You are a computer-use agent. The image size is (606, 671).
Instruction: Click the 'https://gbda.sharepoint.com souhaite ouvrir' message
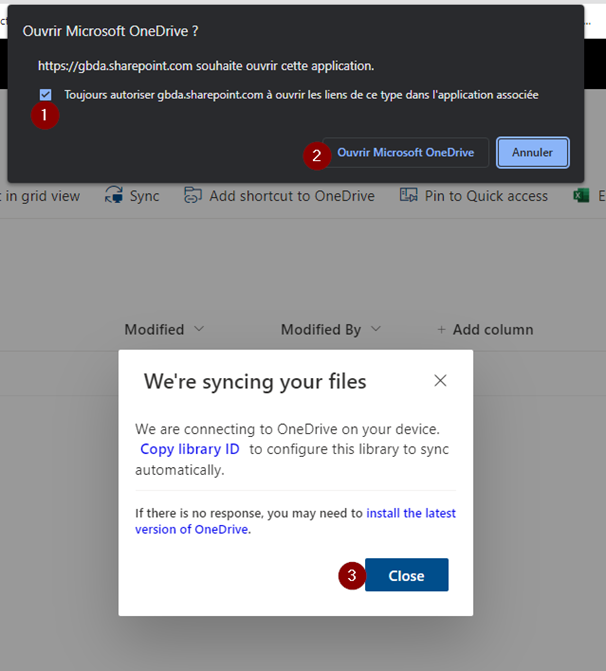pos(206,66)
